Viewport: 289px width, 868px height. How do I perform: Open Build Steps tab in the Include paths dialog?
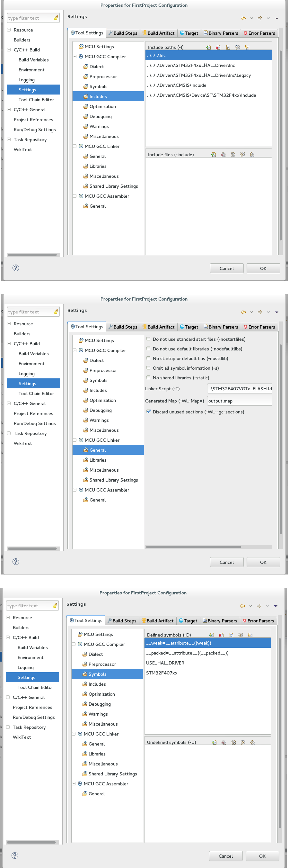point(123,33)
